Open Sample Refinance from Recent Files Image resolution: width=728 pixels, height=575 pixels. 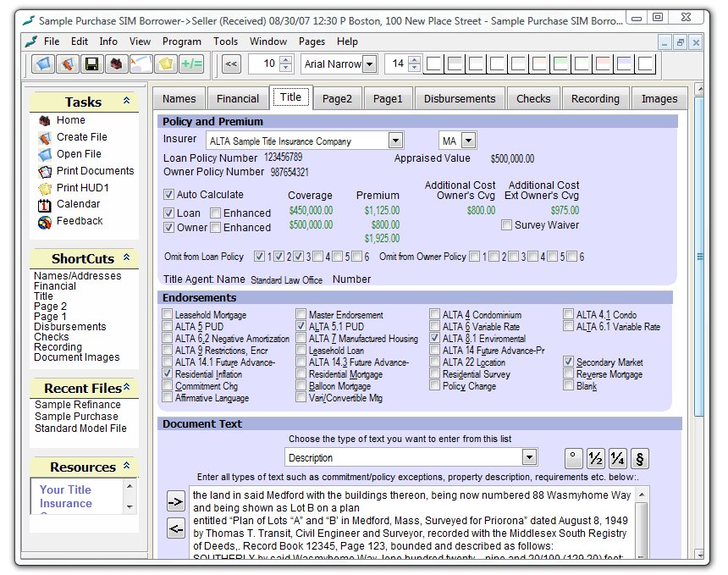point(77,405)
